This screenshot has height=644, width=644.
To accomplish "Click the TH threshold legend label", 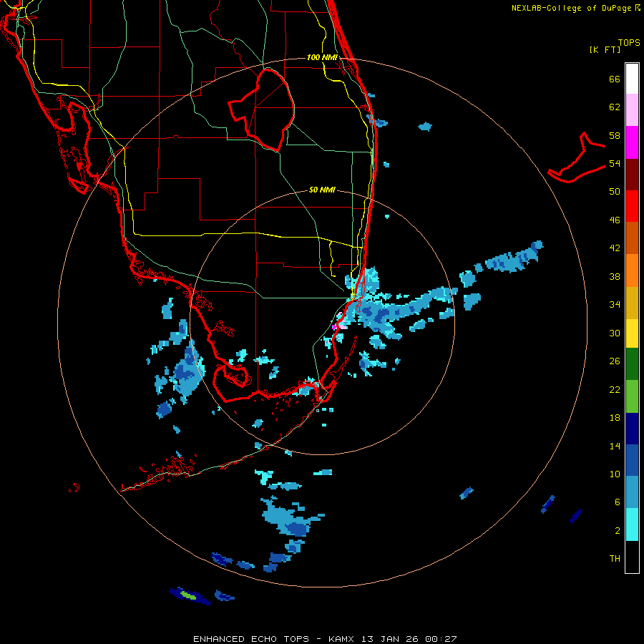I will (x=615, y=559).
